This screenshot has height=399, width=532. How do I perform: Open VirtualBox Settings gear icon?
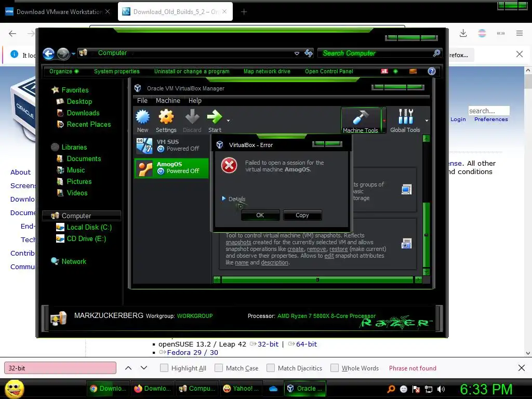pyautogui.click(x=166, y=117)
